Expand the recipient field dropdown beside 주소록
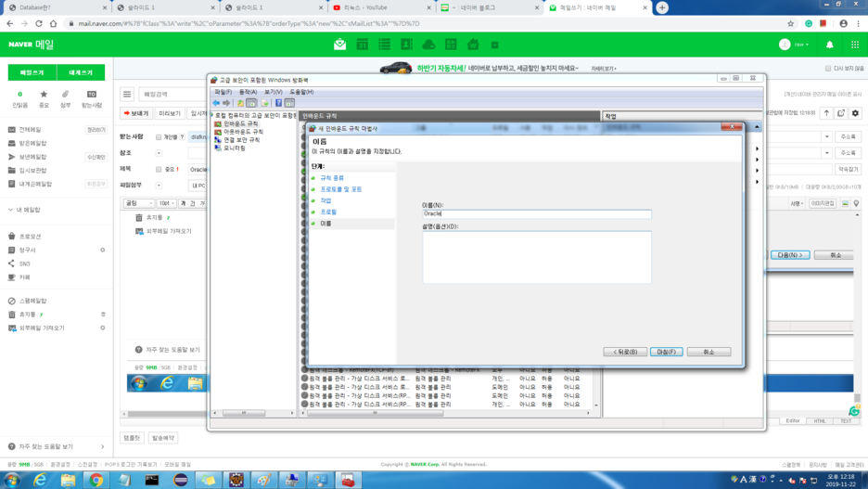The height and width of the screenshot is (489, 868). click(x=826, y=136)
